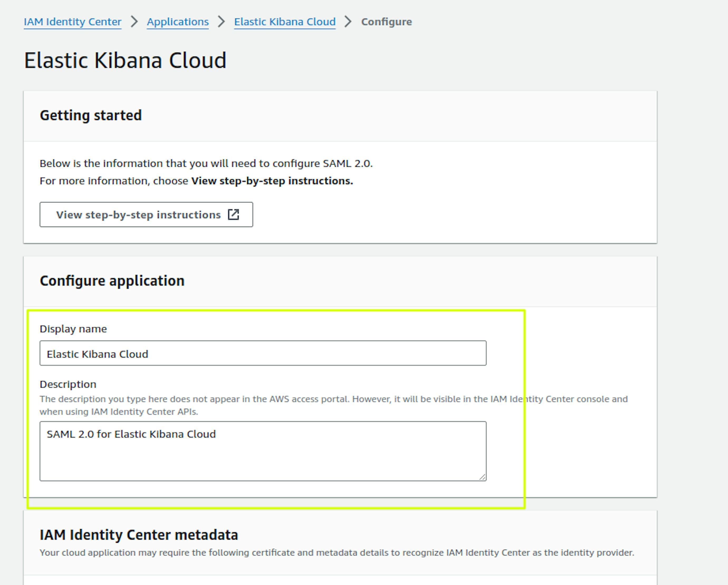Click the Description text area
Viewport: 728px width, 585px height.
click(263, 451)
